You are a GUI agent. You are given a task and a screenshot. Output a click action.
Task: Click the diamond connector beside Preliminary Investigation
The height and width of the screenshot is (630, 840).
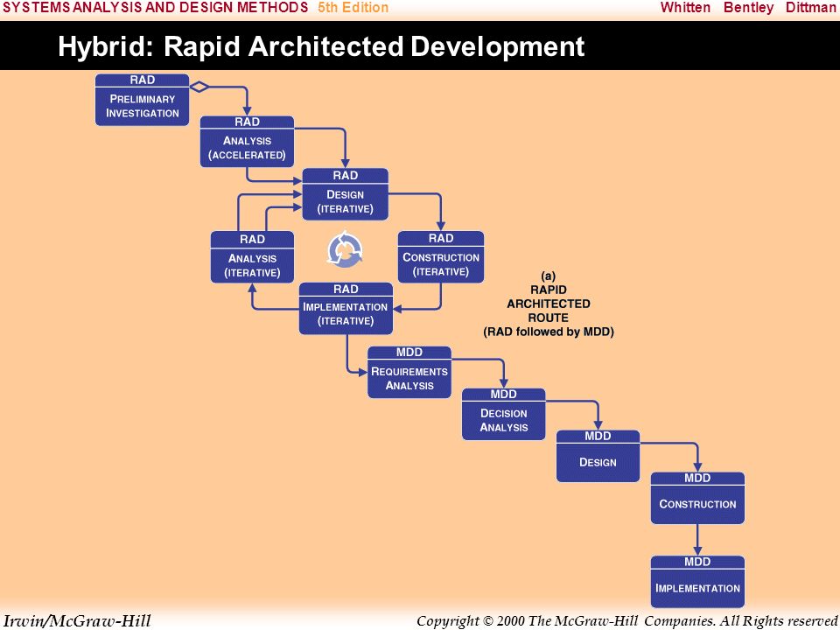click(x=199, y=87)
